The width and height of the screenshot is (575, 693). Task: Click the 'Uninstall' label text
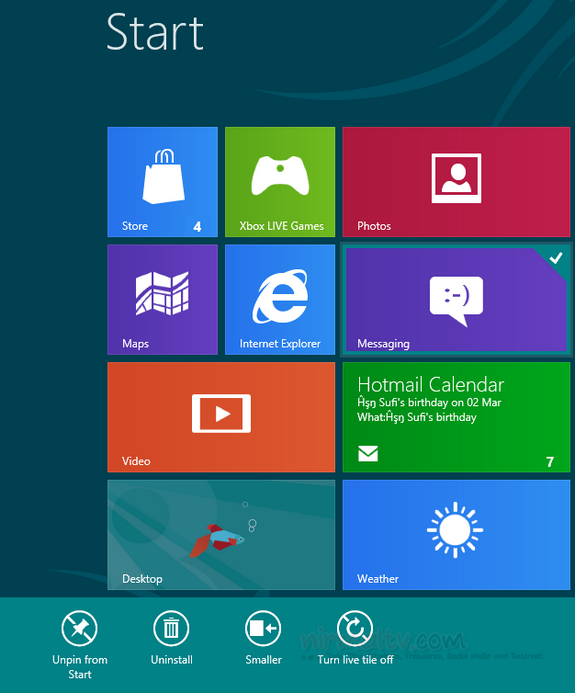[171, 660]
